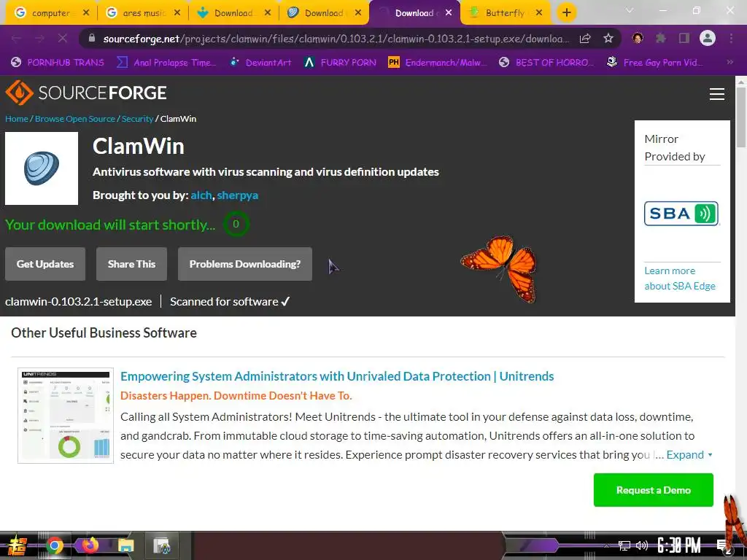This screenshot has width=747, height=560.
Task: Click the address bar URL field
Action: pos(336,39)
